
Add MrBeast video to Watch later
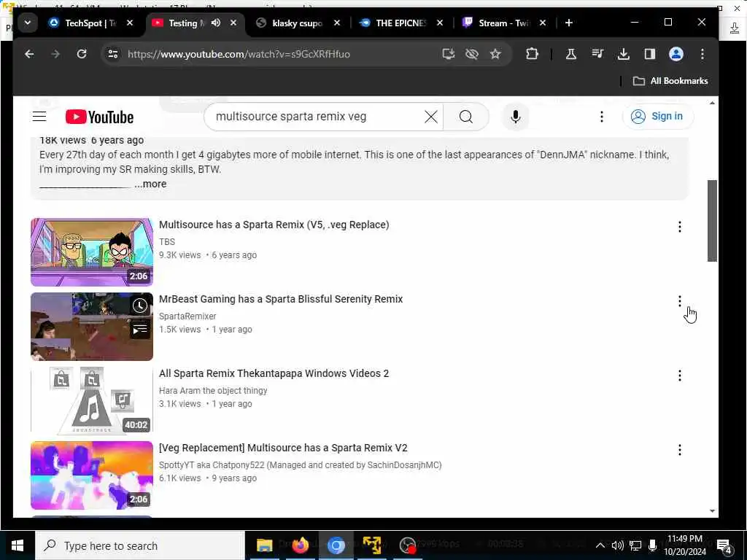click(x=139, y=306)
